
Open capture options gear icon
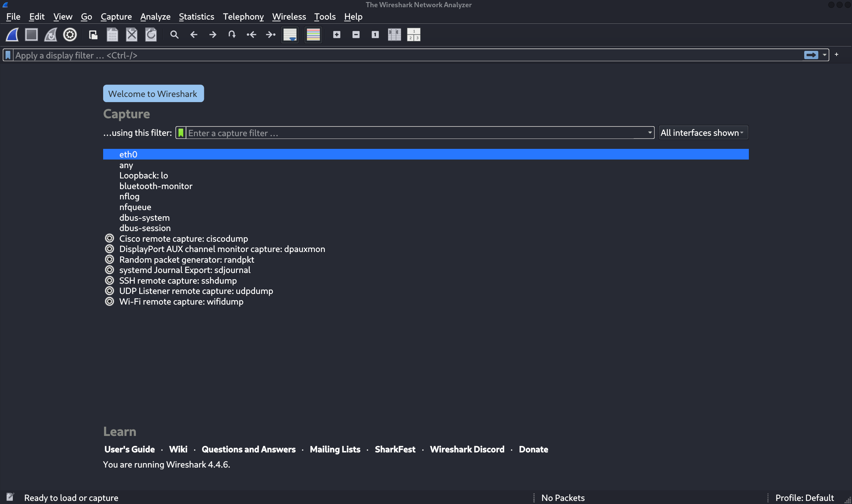70,35
